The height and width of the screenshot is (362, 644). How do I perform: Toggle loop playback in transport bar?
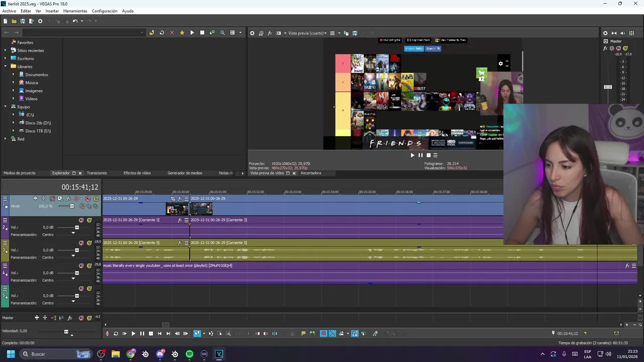tap(116, 333)
